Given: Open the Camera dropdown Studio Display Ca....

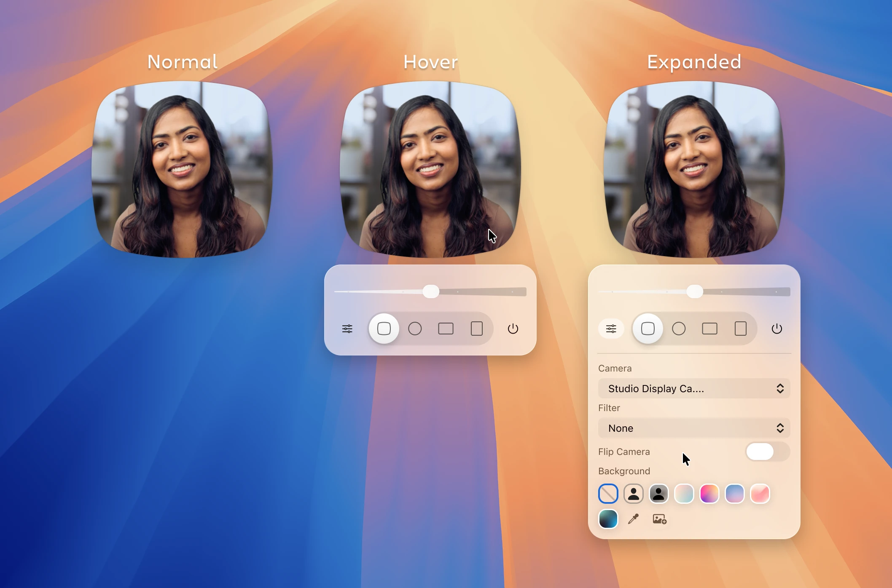Looking at the screenshot, I should (694, 388).
